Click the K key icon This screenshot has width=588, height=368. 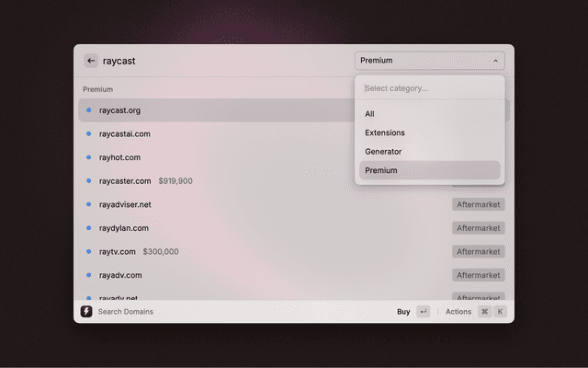[x=500, y=312]
